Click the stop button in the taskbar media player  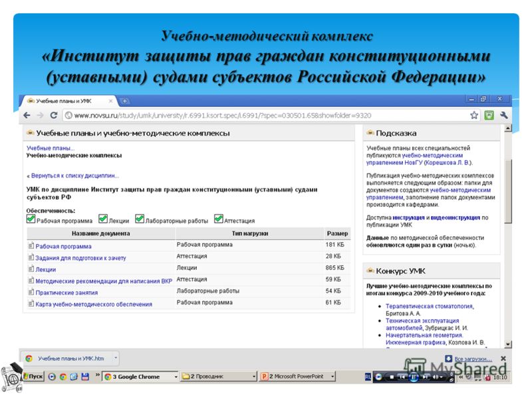[x=392, y=377]
